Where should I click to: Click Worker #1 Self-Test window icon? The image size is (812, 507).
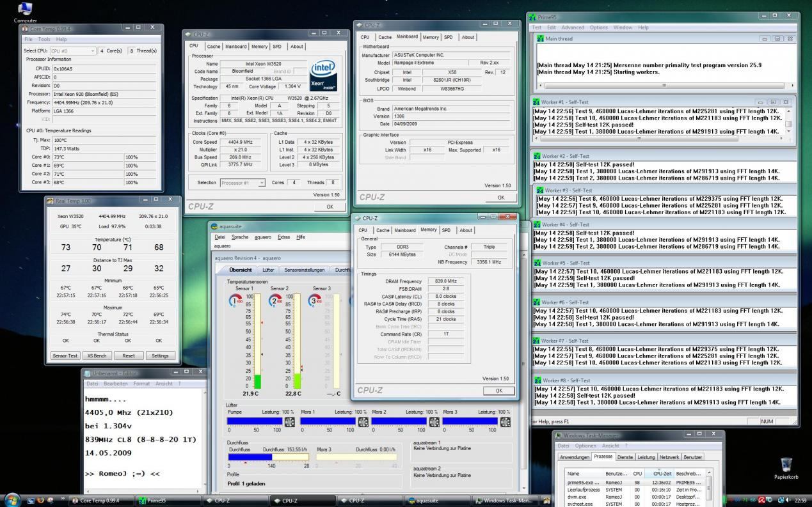[x=536, y=102]
